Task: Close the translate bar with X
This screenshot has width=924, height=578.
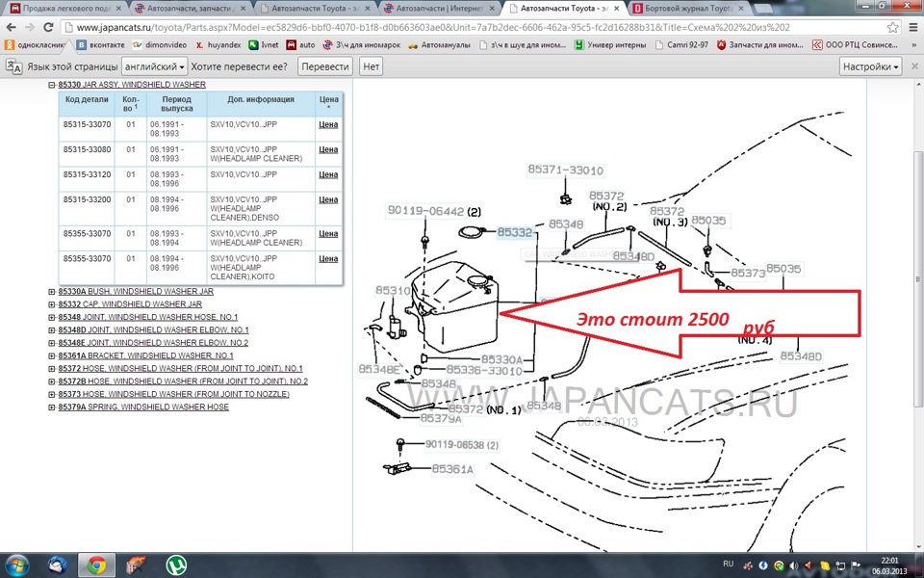Action: [914, 66]
